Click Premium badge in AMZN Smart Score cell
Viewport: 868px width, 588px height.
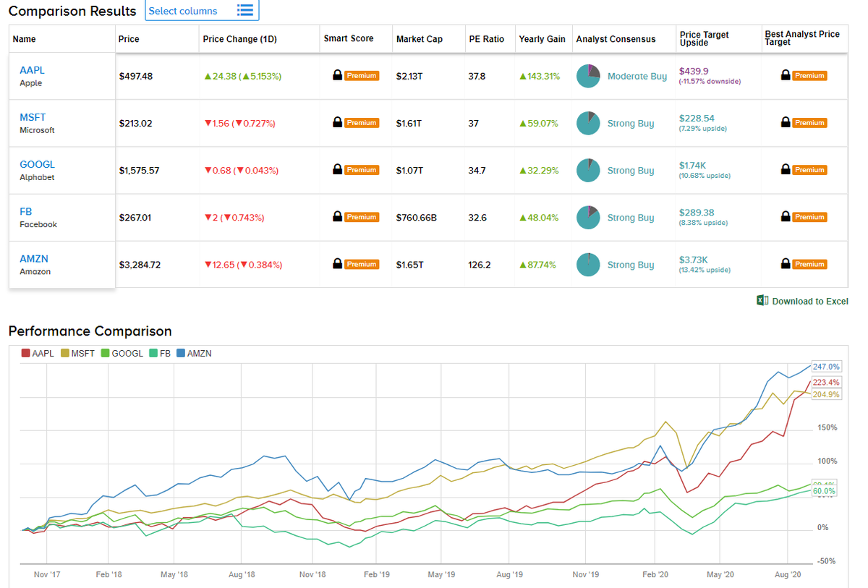362,264
